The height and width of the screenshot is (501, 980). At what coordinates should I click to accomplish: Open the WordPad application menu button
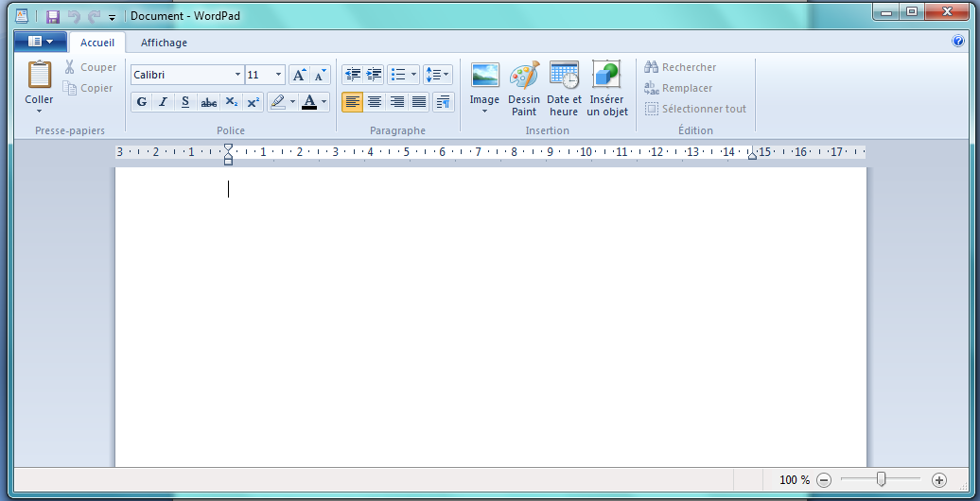pos(41,42)
